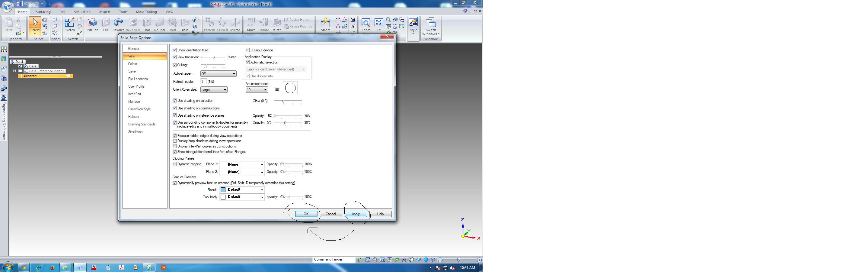
Task: Toggle Automatic selection checkbox
Action: [248, 62]
